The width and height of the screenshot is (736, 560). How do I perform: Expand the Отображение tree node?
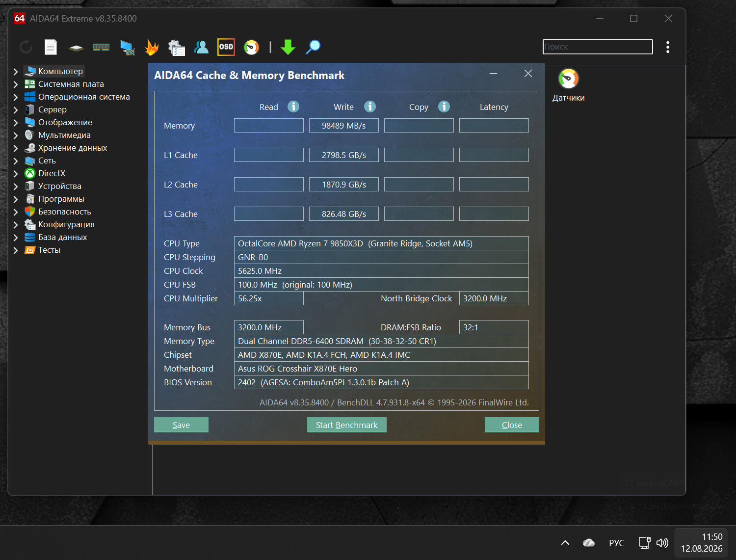(16, 122)
